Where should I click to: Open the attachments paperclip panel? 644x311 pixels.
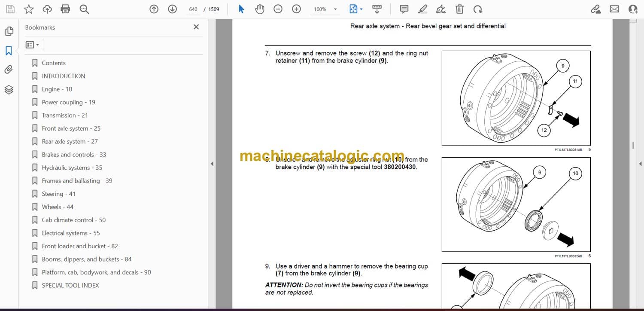(x=9, y=70)
